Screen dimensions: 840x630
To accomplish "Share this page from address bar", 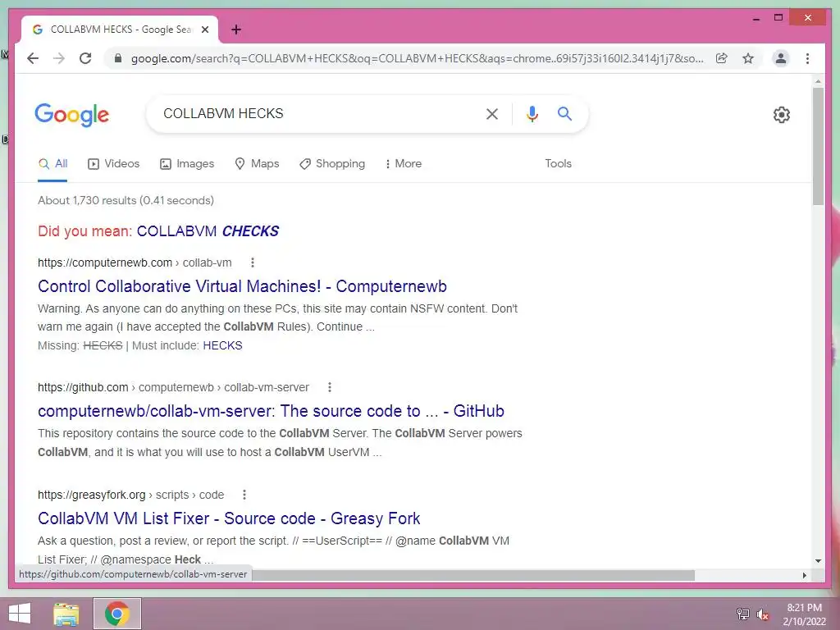I will click(722, 58).
